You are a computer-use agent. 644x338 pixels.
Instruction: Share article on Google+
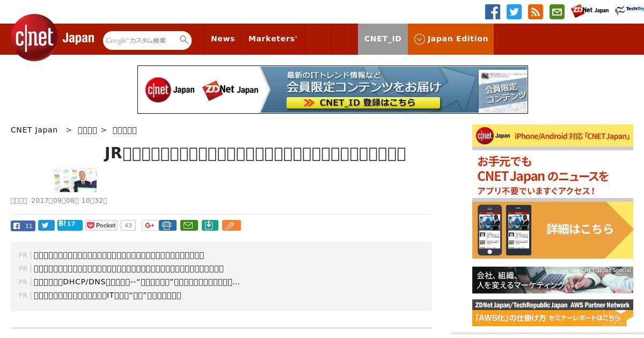tap(149, 225)
